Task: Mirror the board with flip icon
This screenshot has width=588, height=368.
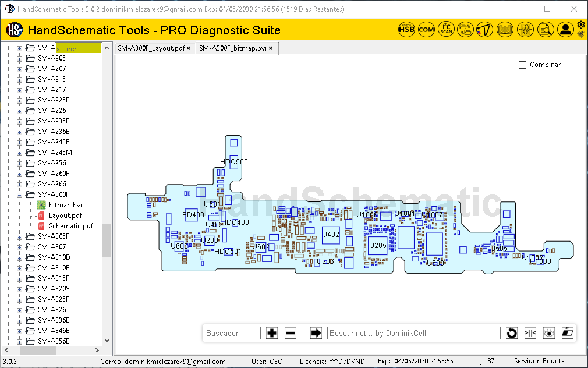Action: 530,333
